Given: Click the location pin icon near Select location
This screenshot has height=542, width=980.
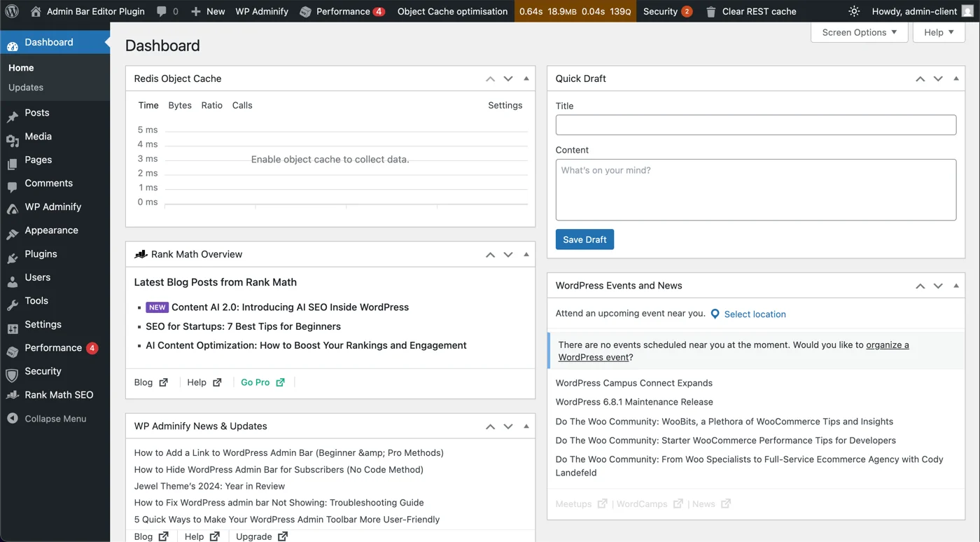Looking at the screenshot, I should click(x=715, y=314).
